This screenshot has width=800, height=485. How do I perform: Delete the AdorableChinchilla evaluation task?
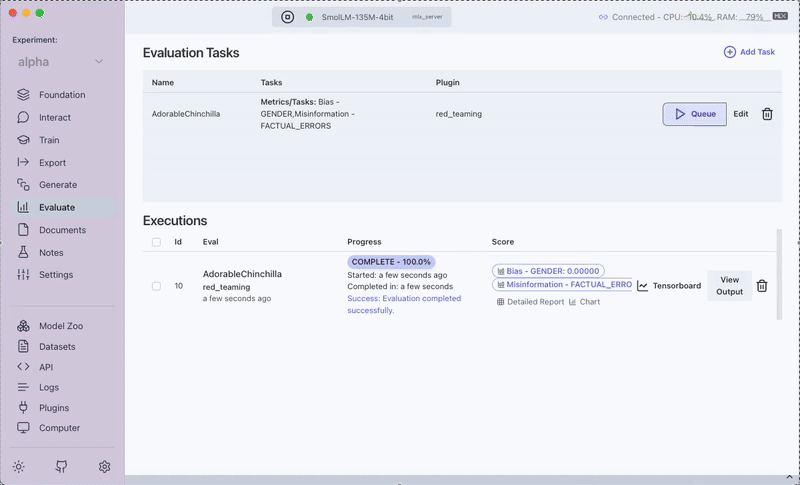click(767, 114)
